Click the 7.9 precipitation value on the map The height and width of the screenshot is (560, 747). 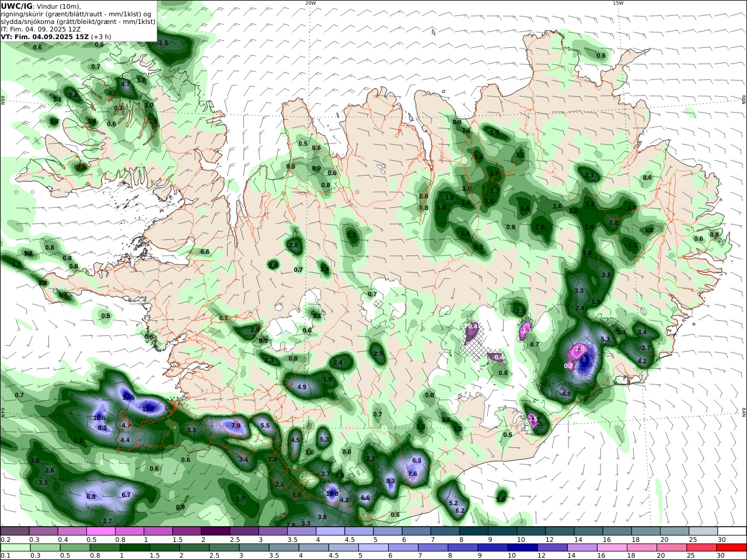tap(236, 425)
